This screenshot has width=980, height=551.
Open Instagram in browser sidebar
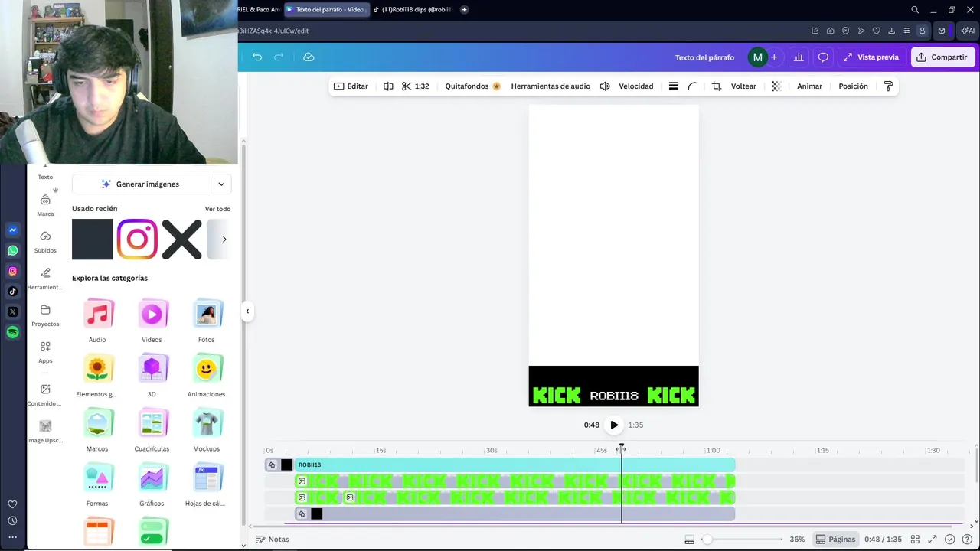(12, 271)
